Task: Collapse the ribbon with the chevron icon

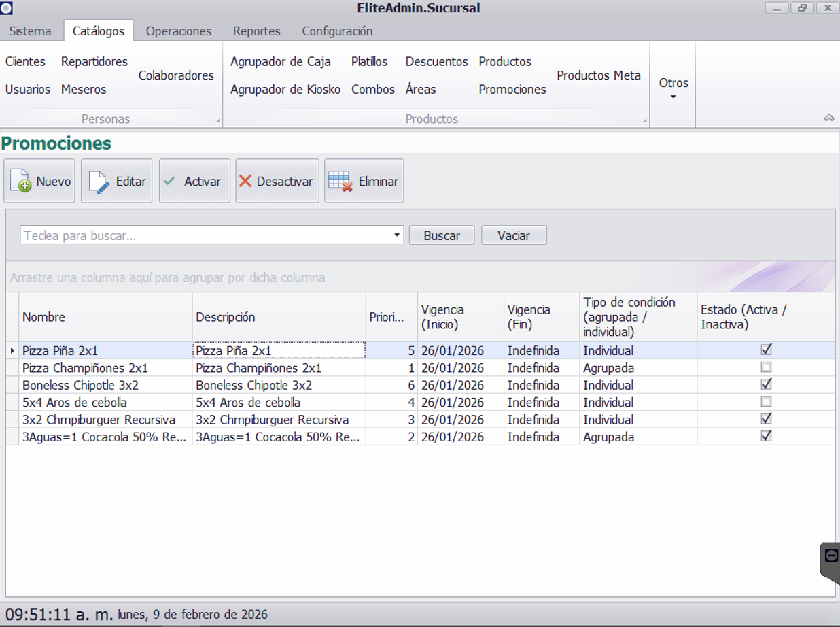Action: [x=828, y=118]
